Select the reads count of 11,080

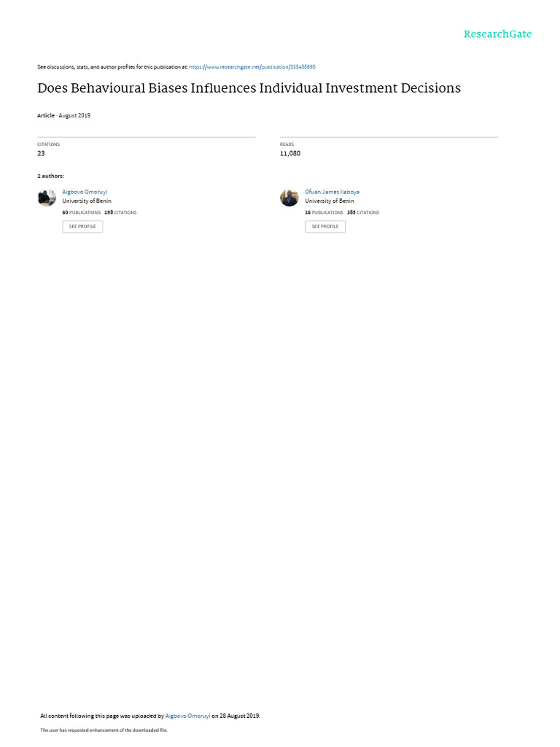pos(290,153)
